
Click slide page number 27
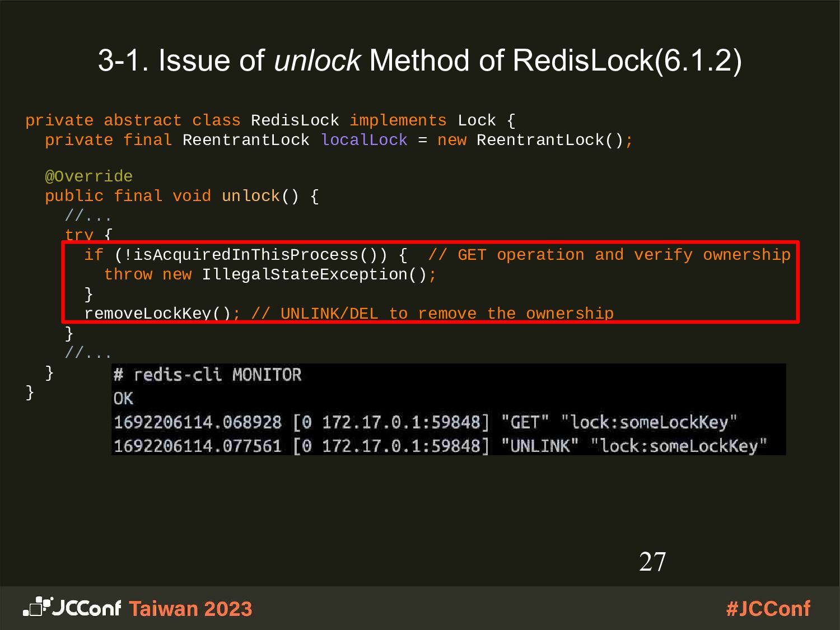[x=652, y=562]
